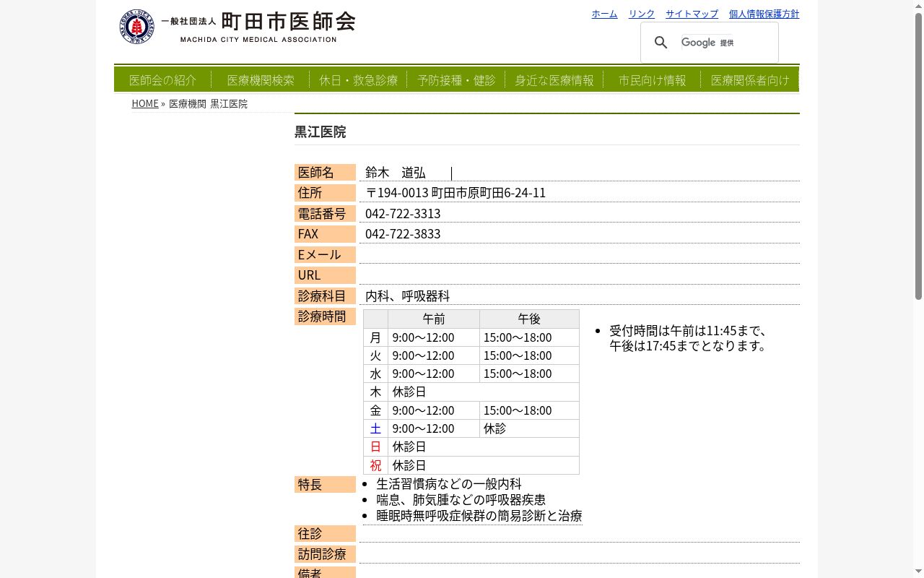Click the phone number 042-722-3313
Image resolution: width=924 pixels, height=578 pixels.
tap(403, 213)
